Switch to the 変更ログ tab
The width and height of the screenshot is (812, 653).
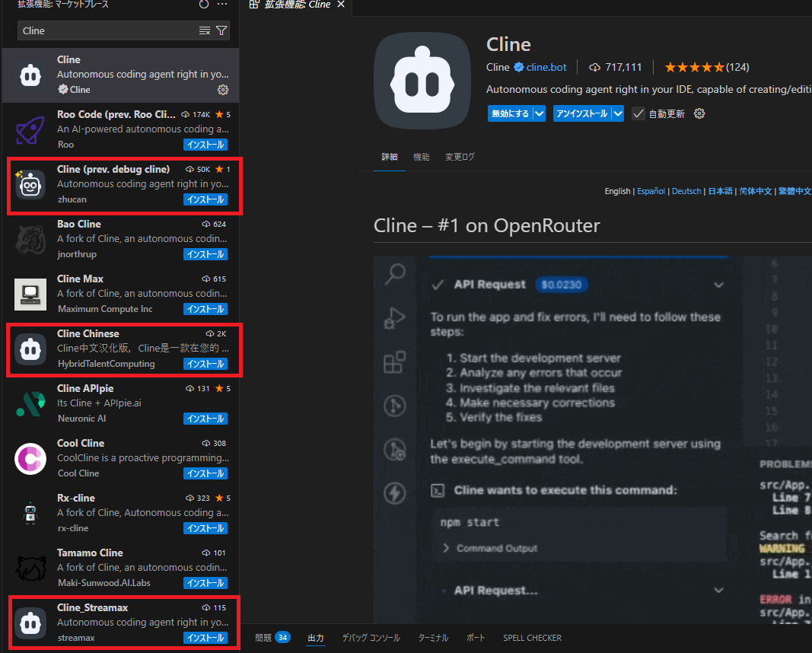pyautogui.click(x=460, y=157)
